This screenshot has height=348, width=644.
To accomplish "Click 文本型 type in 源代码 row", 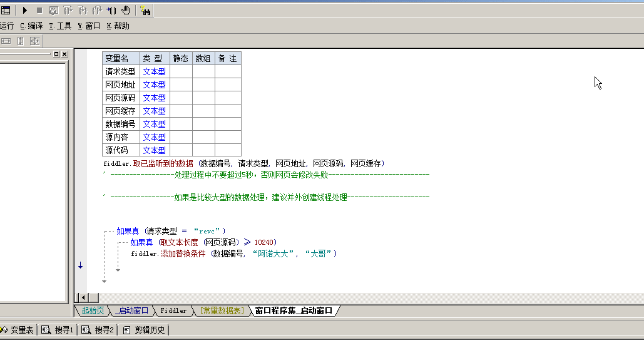I will (x=155, y=150).
